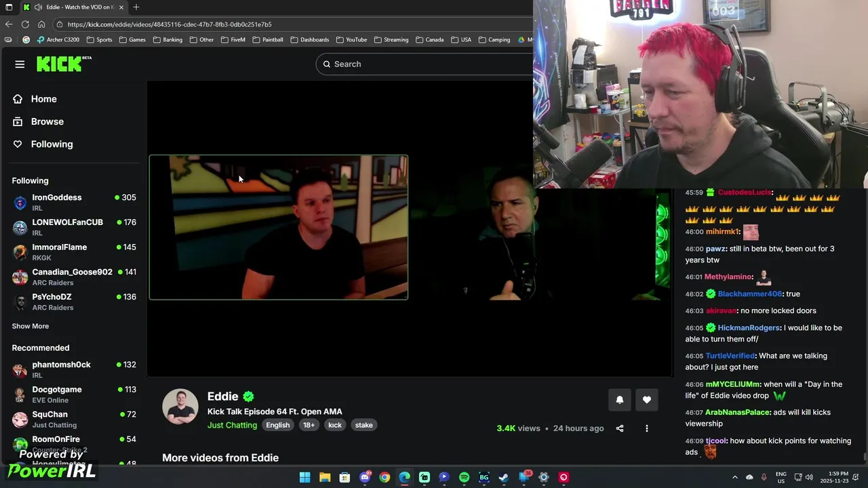Select the 18+ tag
The image size is (868, 488).
pos(309,425)
